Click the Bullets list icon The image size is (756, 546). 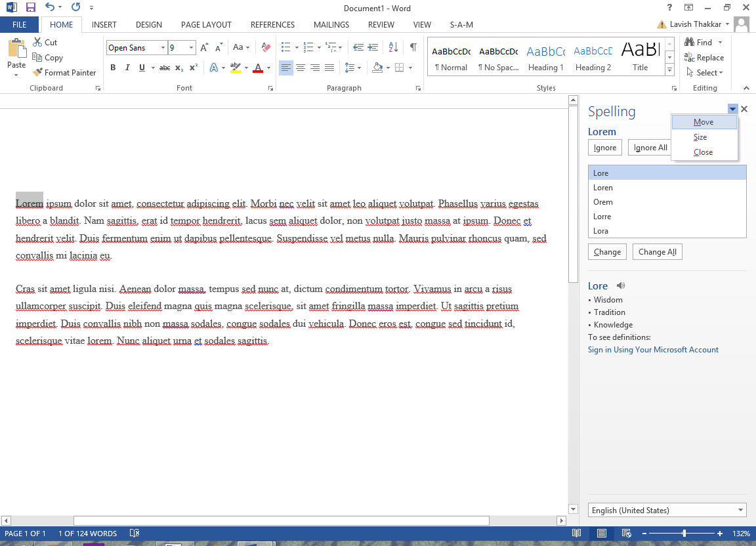coord(285,47)
